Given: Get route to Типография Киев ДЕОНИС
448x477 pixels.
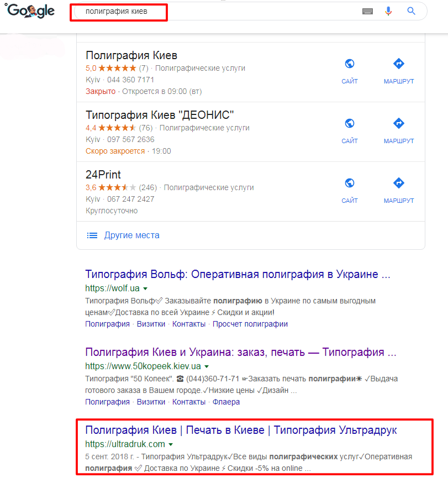Looking at the screenshot, I should pyautogui.click(x=398, y=131).
